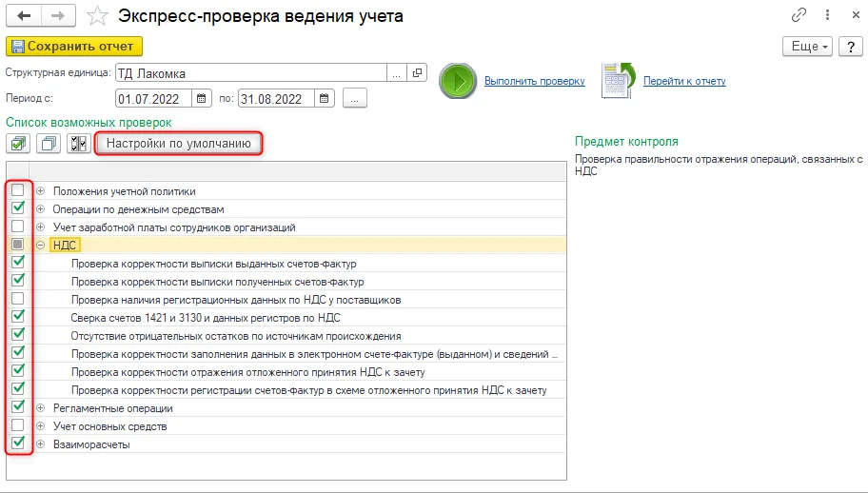Uncheck Регламентные операции checkbox

[18, 407]
